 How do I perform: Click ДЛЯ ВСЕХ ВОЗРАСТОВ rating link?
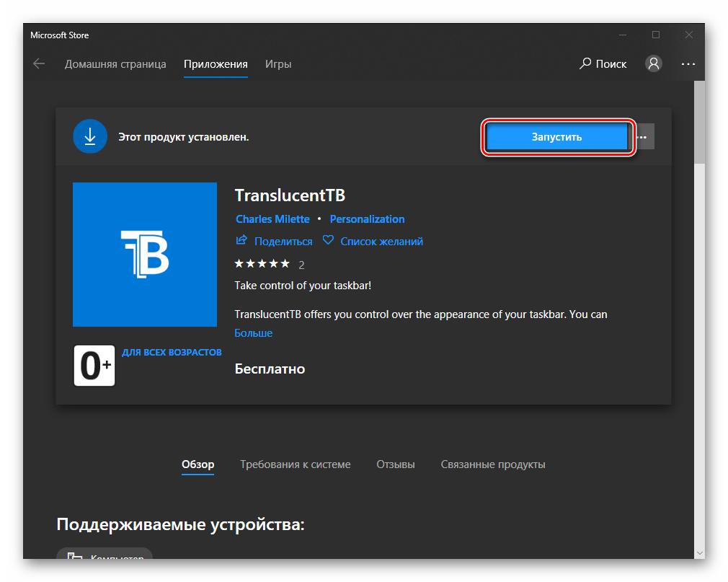tap(172, 352)
